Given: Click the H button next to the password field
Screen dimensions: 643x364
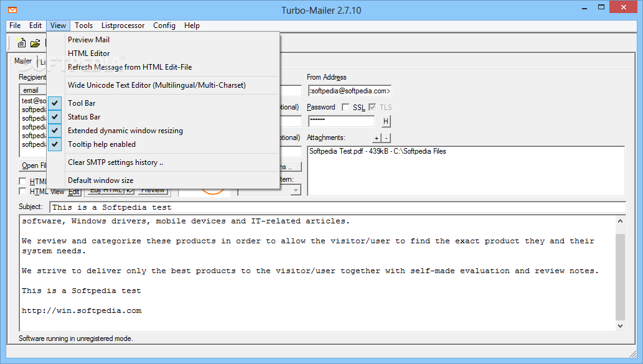Looking at the screenshot, I should point(386,121).
